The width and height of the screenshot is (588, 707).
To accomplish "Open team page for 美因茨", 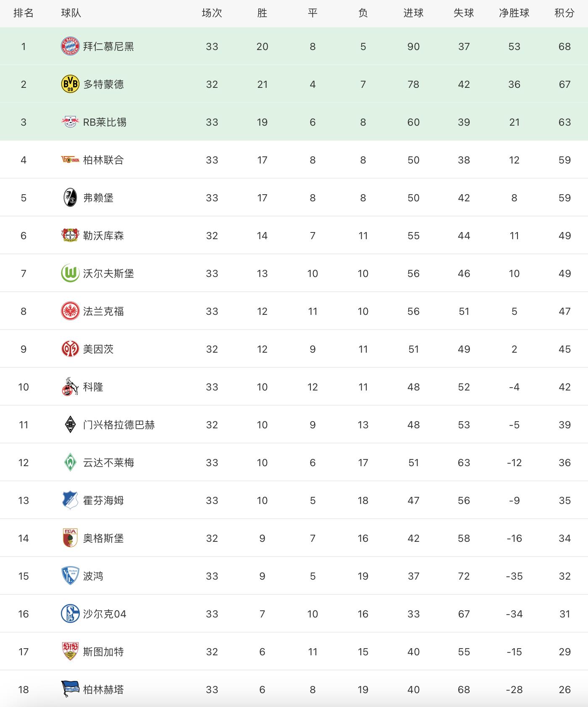I will tap(98, 349).
